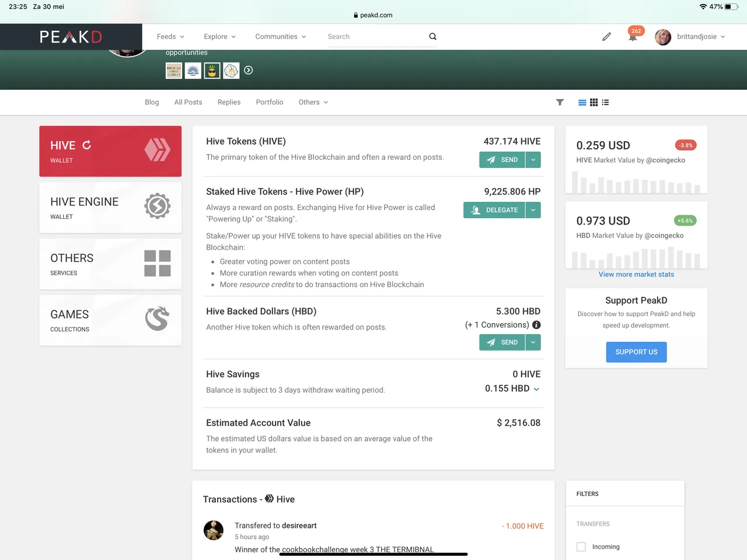The width and height of the screenshot is (747, 560).
Task: Select the second blue community badge
Action: (193, 71)
